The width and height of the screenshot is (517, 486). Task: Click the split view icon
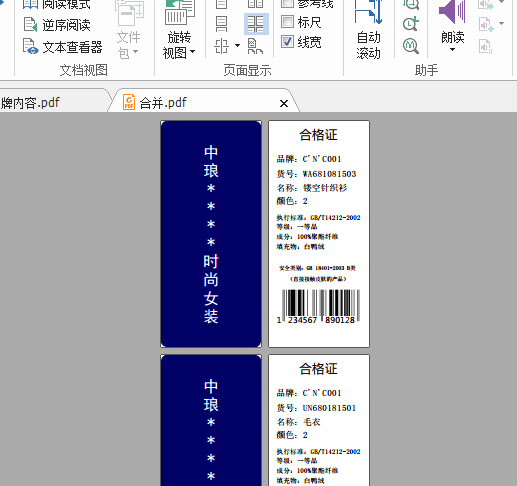coord(222,46)
